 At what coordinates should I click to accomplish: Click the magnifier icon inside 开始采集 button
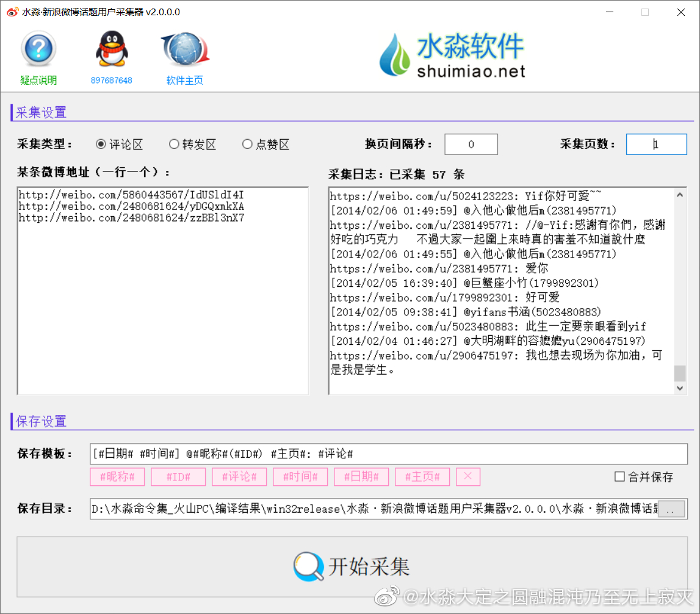click(307, 566)
